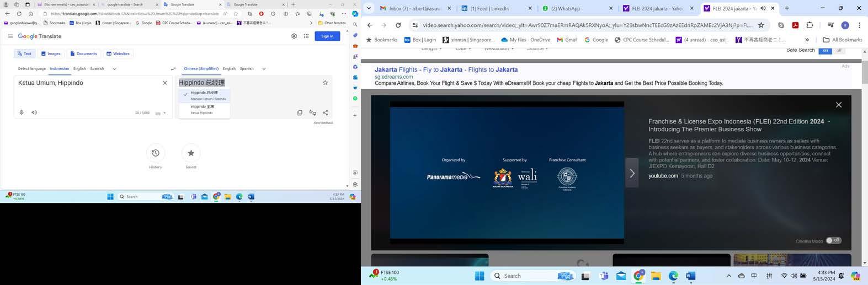Click the Sign in button in Translate
The height and width of the screenshot is (285, 868).
tap(327, 36)
